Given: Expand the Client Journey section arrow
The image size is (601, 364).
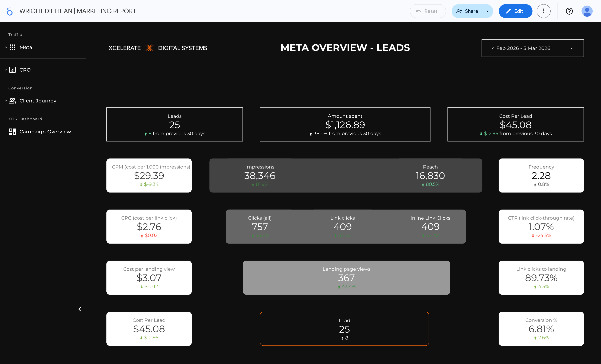Looking at the screenshot, I should (6, 101).
